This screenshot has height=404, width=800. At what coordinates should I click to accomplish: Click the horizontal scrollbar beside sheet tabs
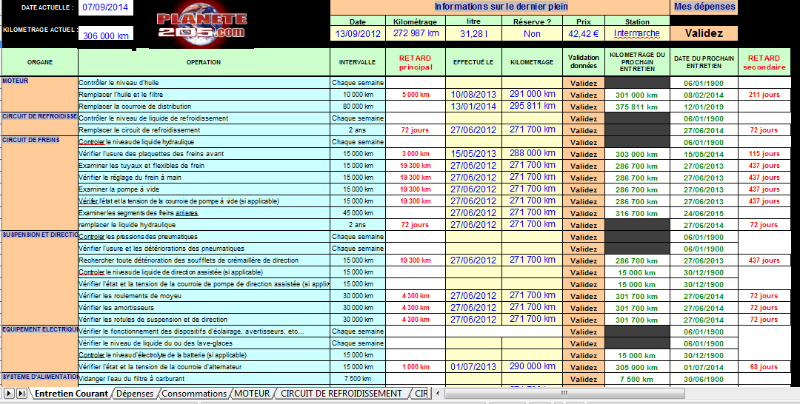click(x=620, y=395)
